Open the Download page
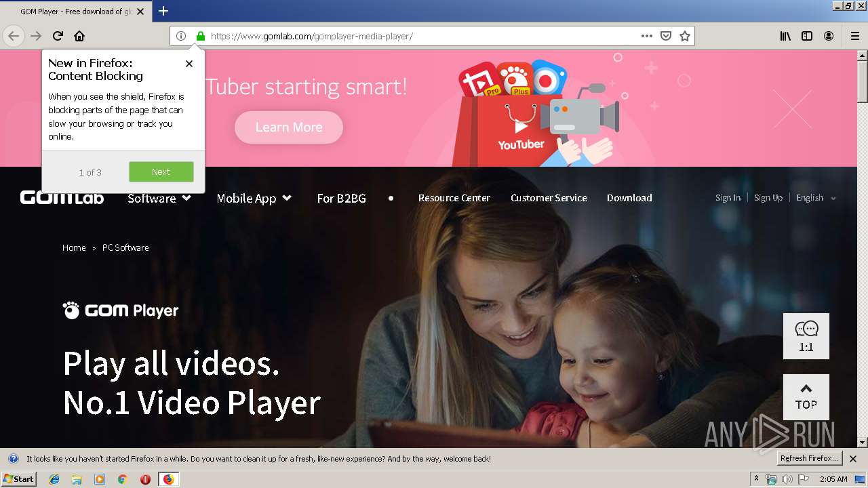The image size is (868, 488). point(629,198)
